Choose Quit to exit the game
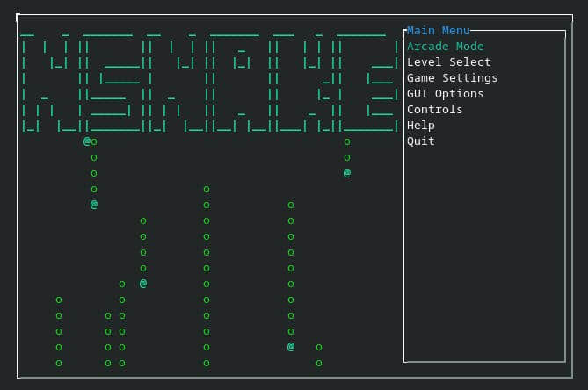588x390 pixels. [420, 141]
